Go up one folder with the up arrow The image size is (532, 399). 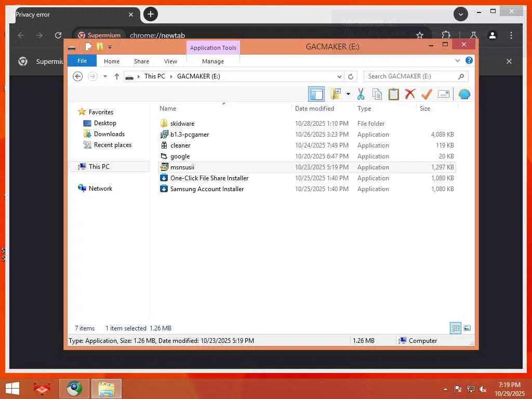117,76
